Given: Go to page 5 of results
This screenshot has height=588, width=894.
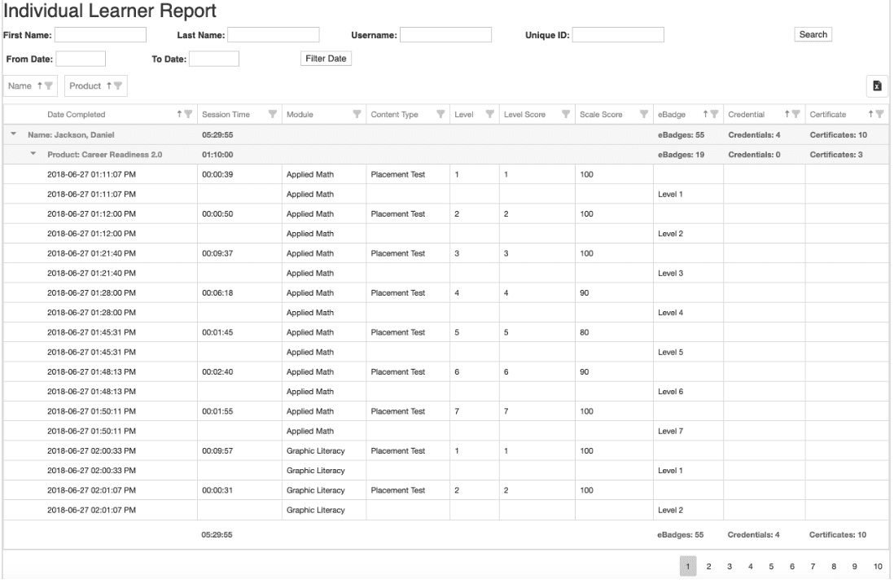Looking at the screenshot, I should [770, 565].
